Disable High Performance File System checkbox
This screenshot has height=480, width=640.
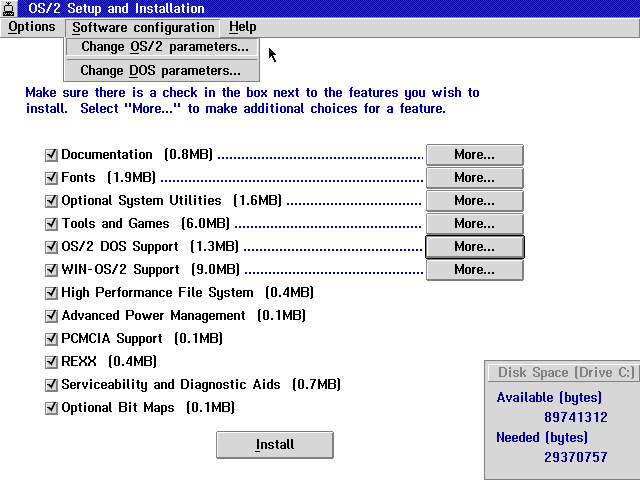(x=51, y=293)
